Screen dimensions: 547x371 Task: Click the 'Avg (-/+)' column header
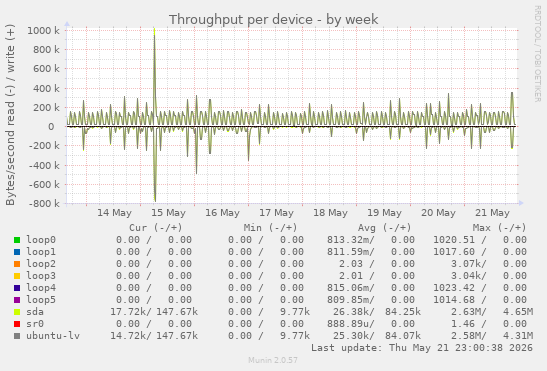point(385,228)
